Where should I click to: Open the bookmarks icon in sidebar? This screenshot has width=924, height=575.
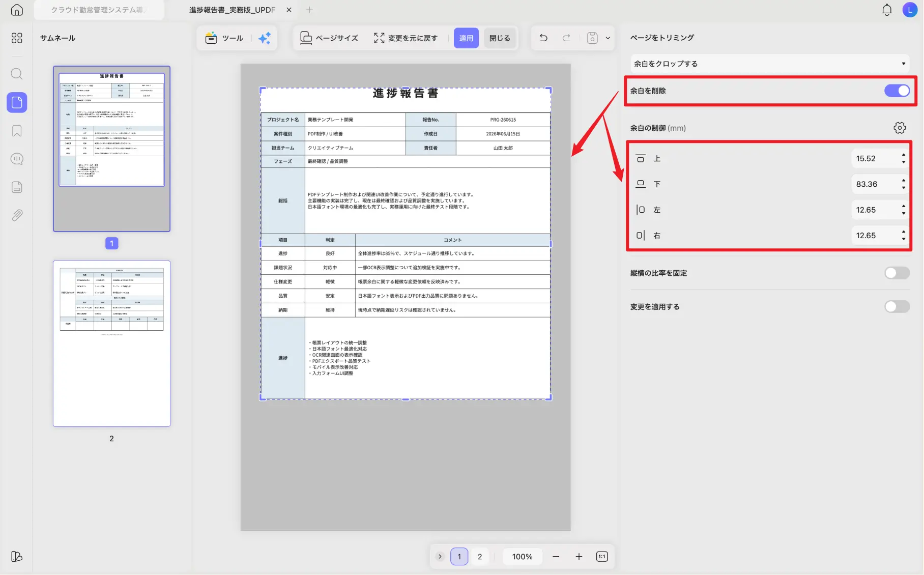click(x=17, y=131)
